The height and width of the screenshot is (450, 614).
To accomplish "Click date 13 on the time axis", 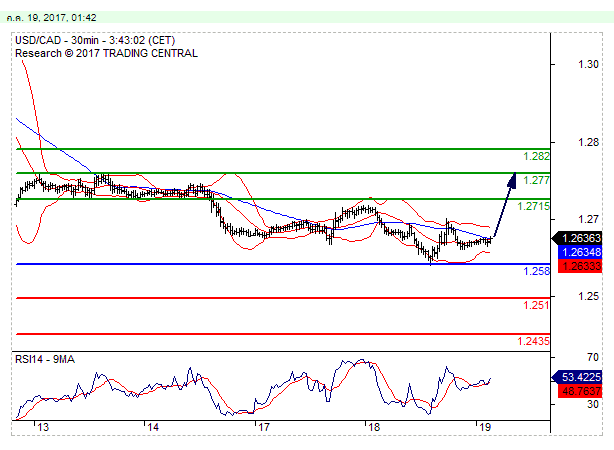I will pos(43,427).
